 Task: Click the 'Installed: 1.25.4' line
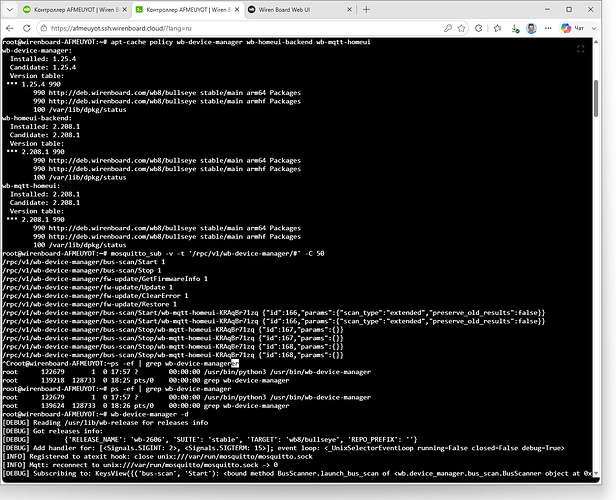point(43,59)
